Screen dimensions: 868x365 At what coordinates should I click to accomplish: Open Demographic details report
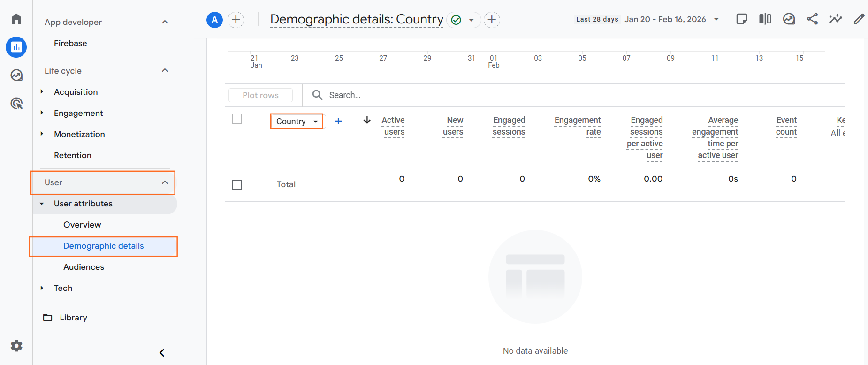click(x=103, y=246)
